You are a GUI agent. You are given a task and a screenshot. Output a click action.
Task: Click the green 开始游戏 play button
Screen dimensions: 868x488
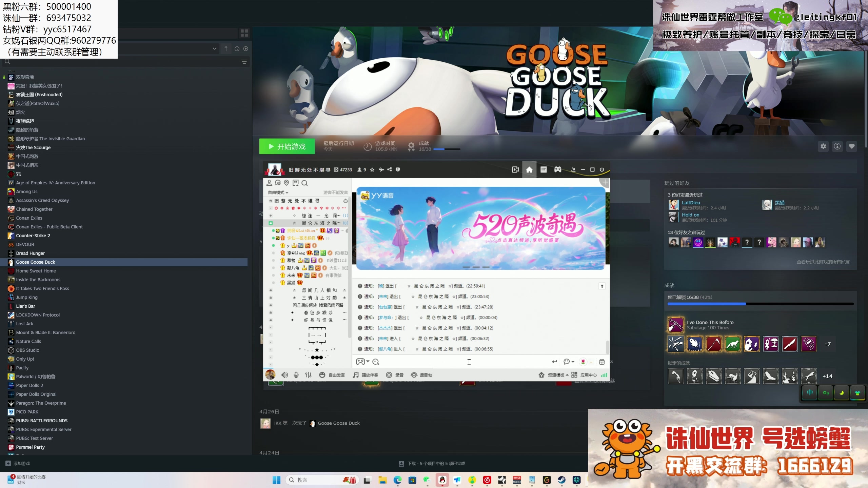pos(287,146)
